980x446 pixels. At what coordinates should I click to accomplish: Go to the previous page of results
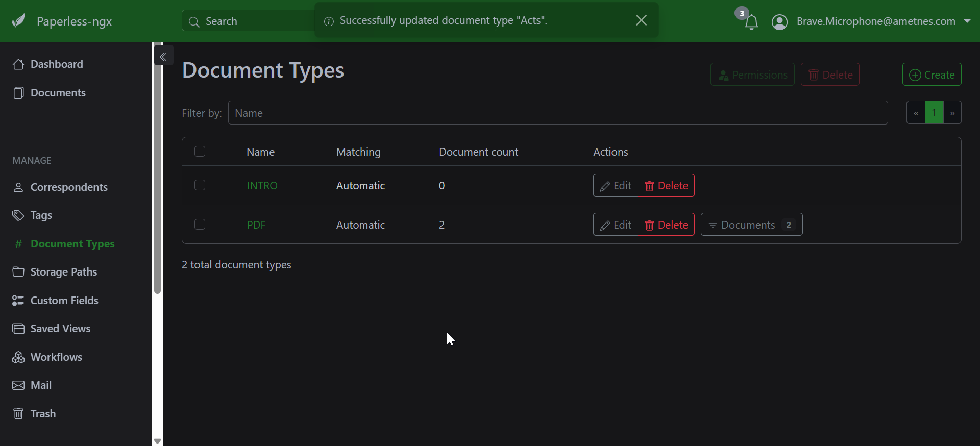click(x=916, y=113)
